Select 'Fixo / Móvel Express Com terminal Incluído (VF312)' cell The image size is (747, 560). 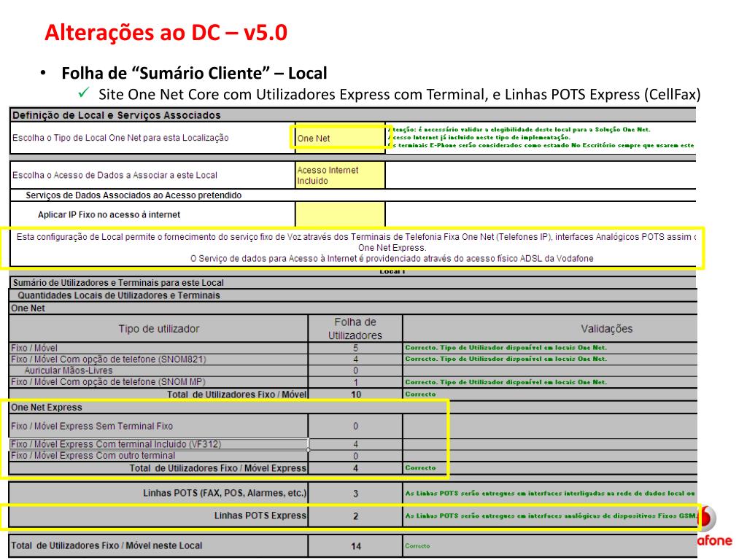(159, 444)
